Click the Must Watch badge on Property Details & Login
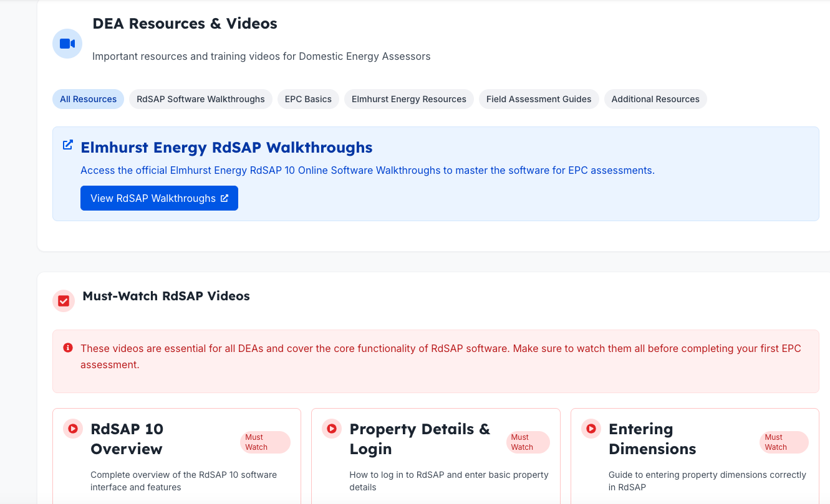 click(528, 442)
